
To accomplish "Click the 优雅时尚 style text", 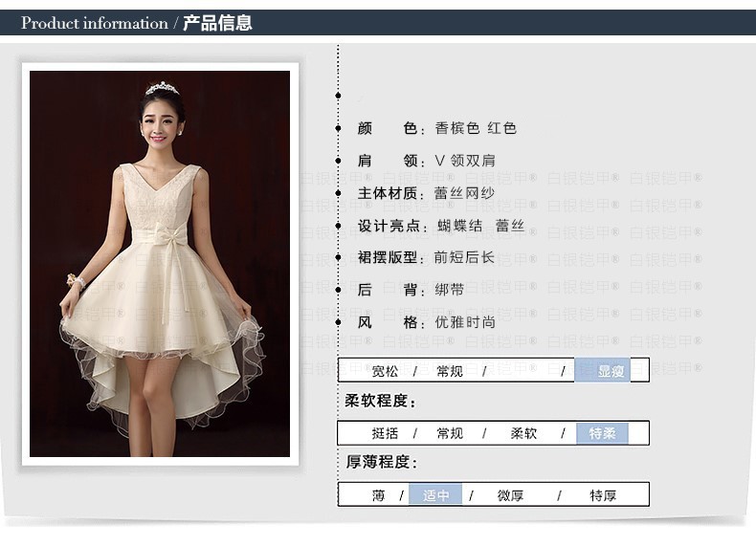I will (x=465, y=322).
